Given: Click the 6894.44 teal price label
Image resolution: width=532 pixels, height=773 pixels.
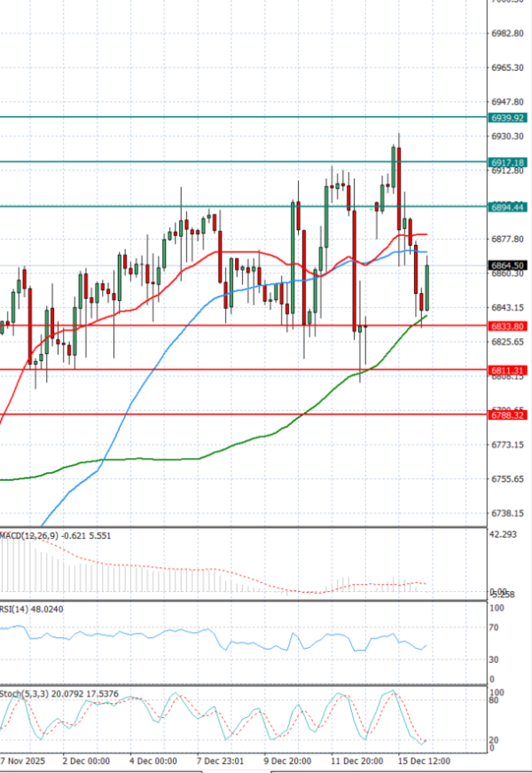Looking at the screenshot, I should [x=508, y=207].
